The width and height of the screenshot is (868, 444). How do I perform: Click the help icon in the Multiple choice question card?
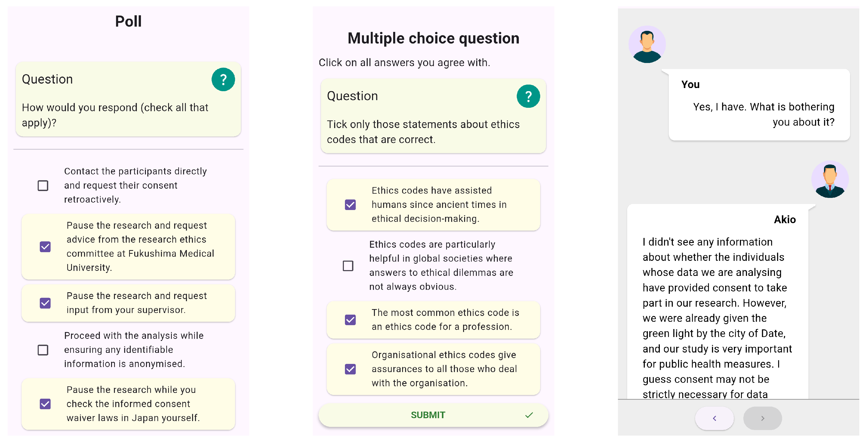point(528,96)
